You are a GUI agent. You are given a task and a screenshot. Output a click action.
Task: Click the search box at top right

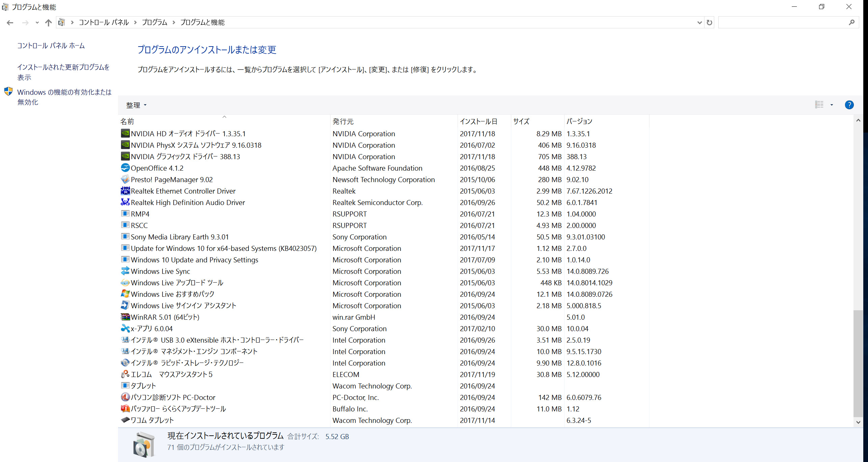[x=782, y=23]
